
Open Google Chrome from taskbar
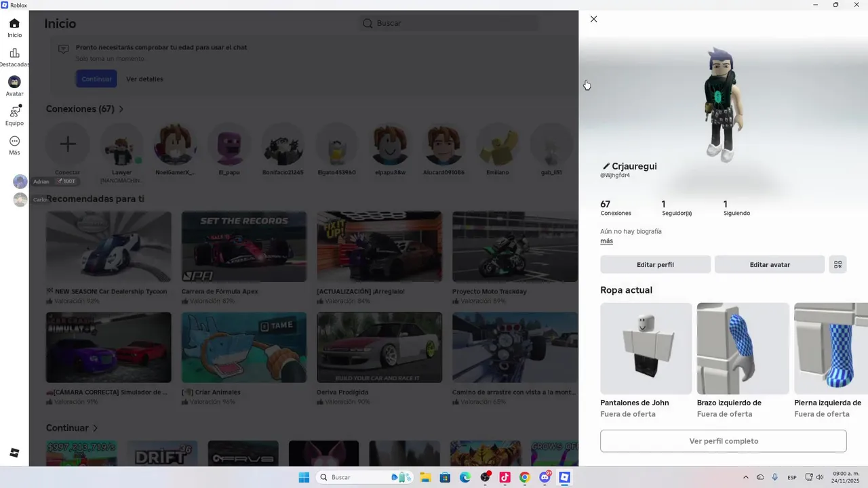click(524, 477)
